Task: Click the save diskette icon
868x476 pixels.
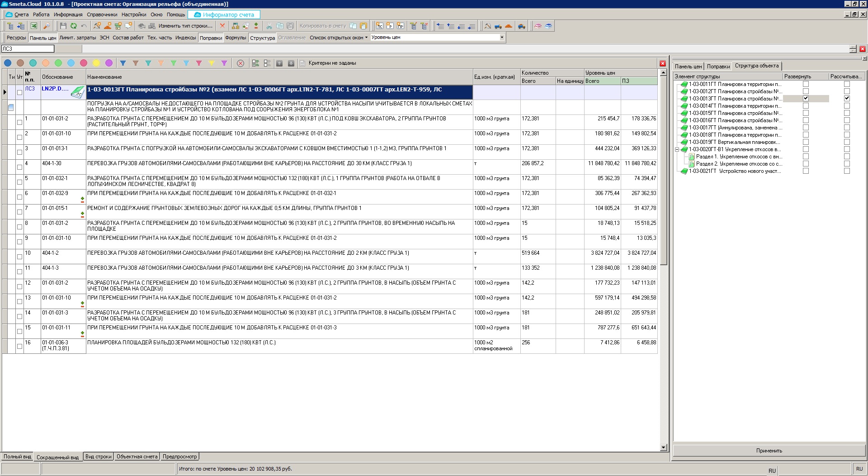Action: (63, 26)
